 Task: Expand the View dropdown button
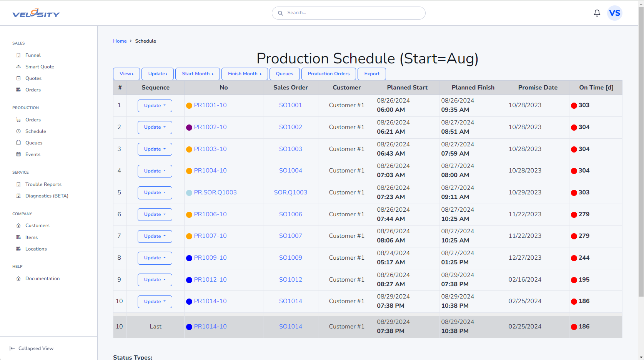tap(126, 74)
